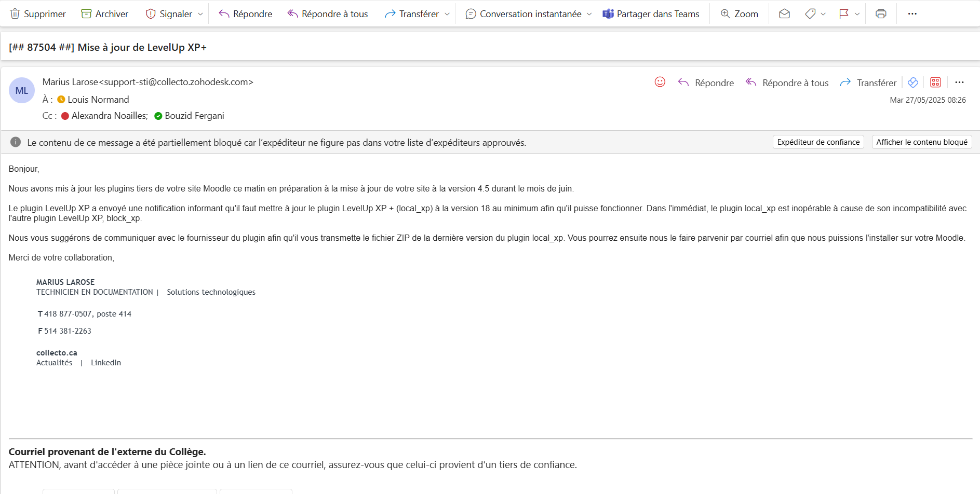This screenshot has height=494, width=980.
Task: Add a smiley reaction to the message
Action: (x=660, y=82)
